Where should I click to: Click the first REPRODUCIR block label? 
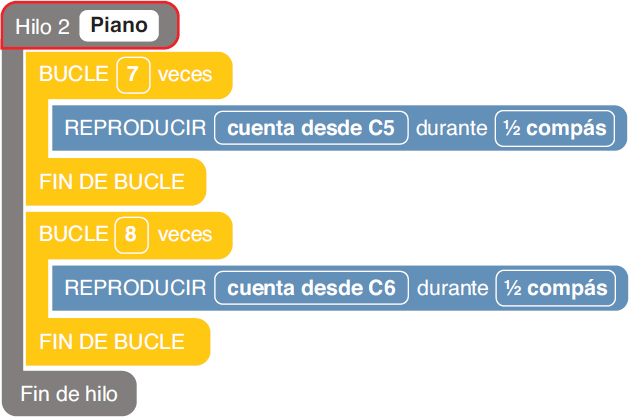tap(135, 128)
